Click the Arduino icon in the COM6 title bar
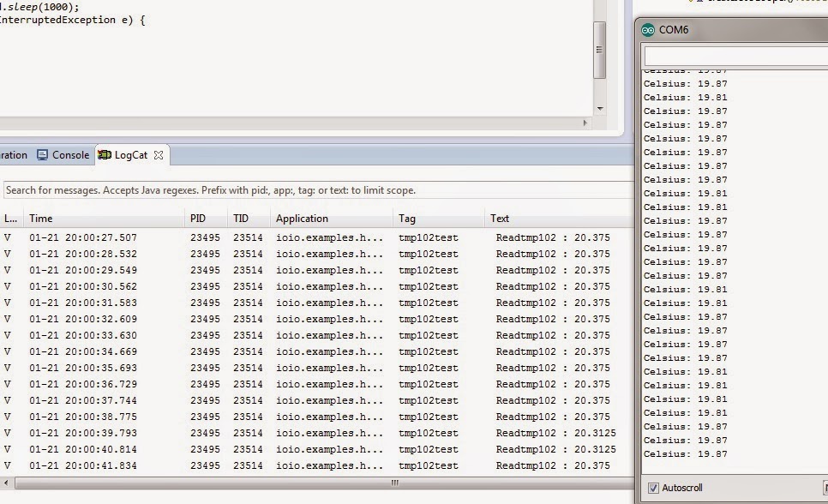This screenshot has height=504, width=828. (648, 30)
